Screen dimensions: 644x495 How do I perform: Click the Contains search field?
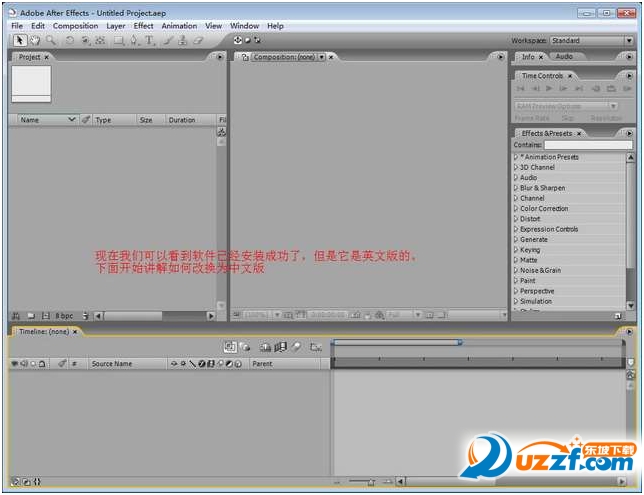[x=588, y=145]
